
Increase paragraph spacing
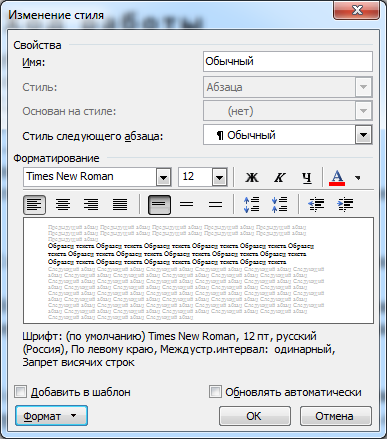pyautogui.click(x=251, y=204)
